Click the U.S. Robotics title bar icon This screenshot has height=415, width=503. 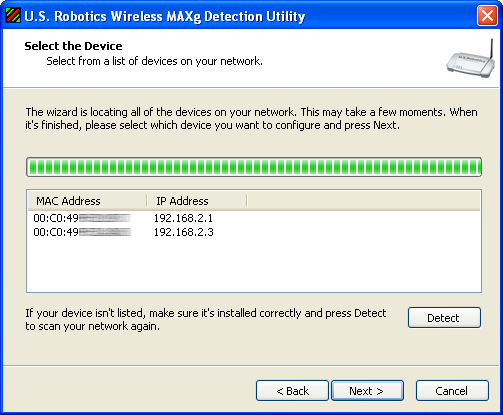point(13,16)
